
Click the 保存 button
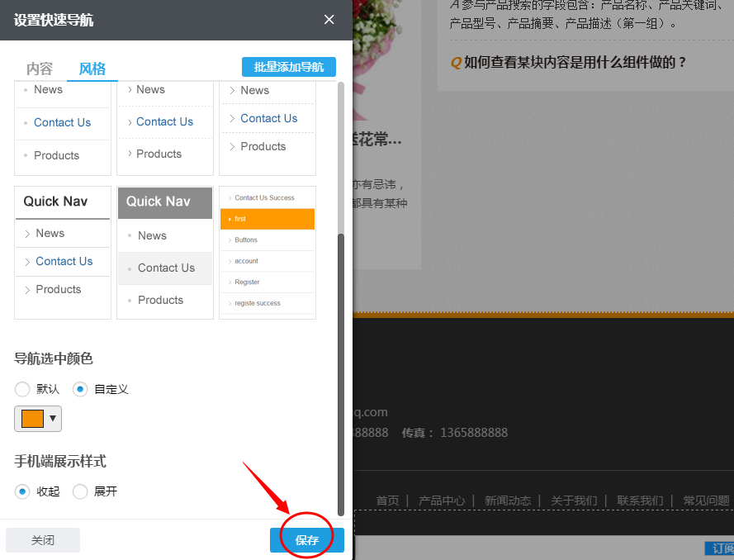306,539
